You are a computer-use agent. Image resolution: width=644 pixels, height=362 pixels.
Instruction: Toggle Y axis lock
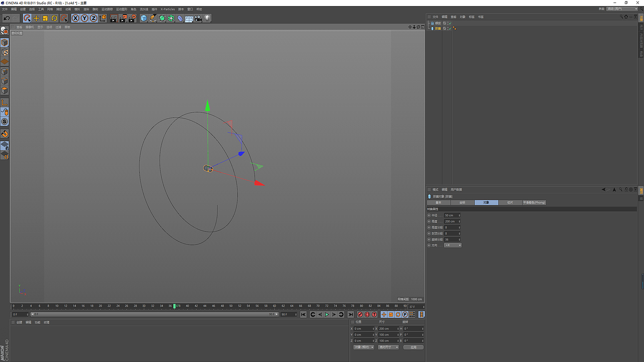point(85,18)
